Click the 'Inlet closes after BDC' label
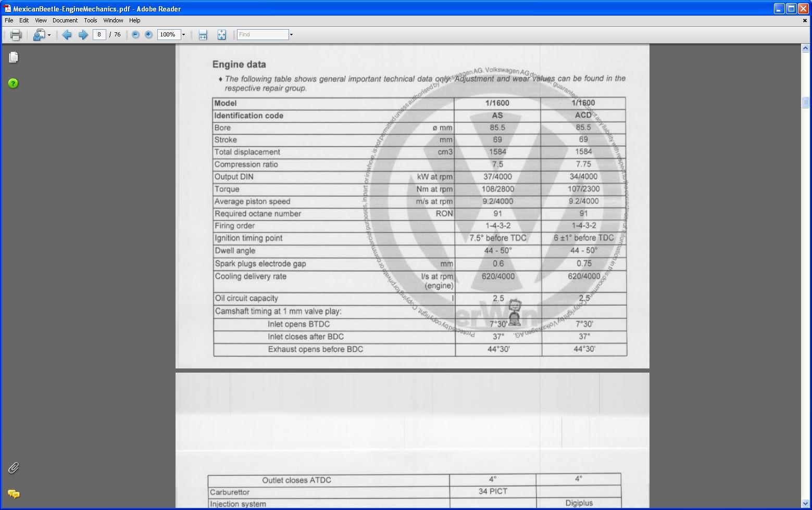812x510 pixels. [306, 337]
